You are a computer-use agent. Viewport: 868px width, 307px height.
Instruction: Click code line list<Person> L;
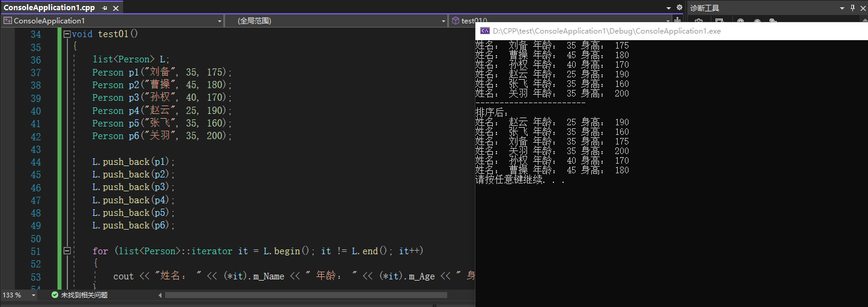[x=131, y=59]
